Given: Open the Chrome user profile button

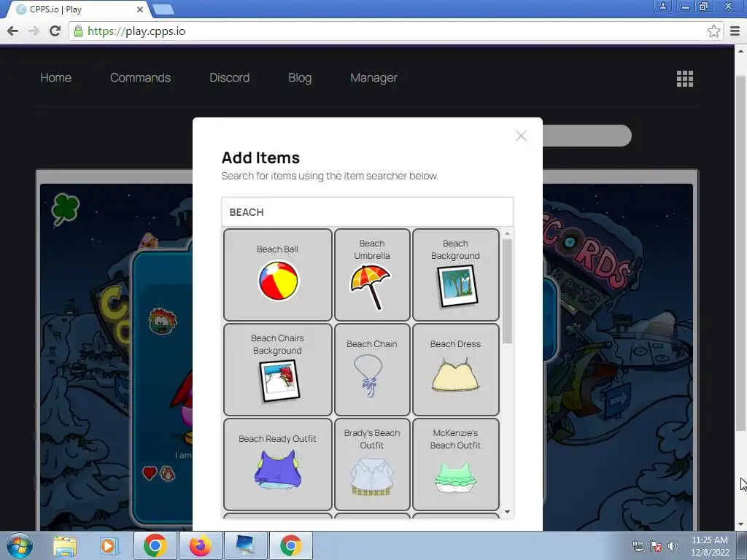Looking at the screenshot, I should [662, 6].
